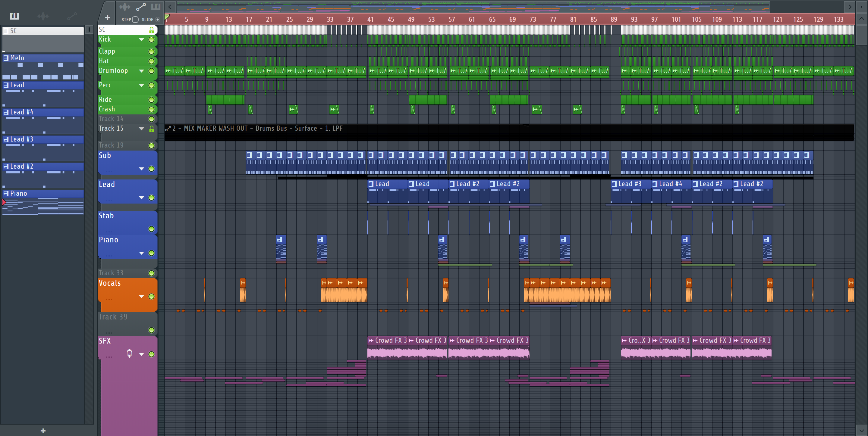Viewport: 868px width, 436px height.
Task: Click bar 89 on the timeline ruler
Action: click(614, 19)
